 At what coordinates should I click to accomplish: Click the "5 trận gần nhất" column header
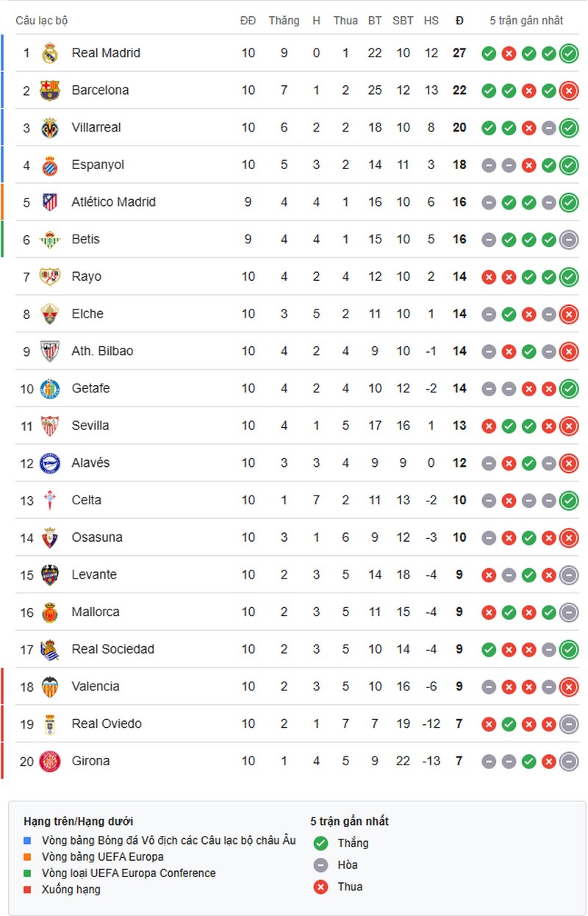526,21
